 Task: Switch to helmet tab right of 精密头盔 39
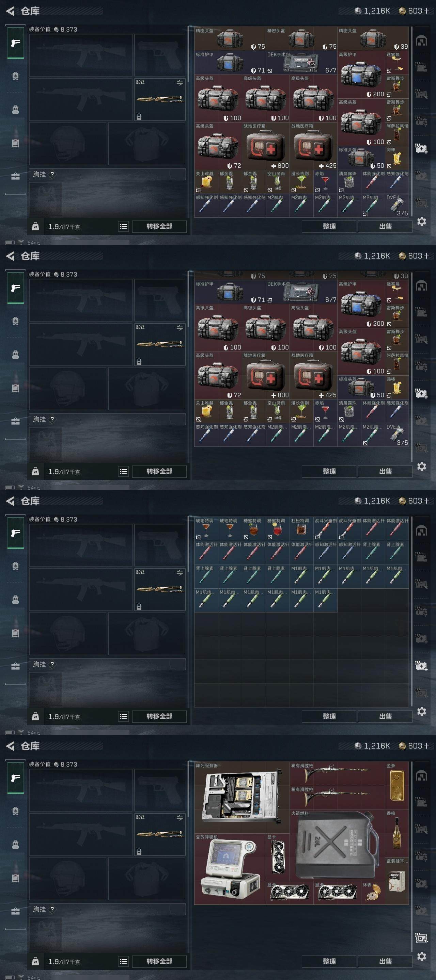pyautogui.click(x=421, y=41)
